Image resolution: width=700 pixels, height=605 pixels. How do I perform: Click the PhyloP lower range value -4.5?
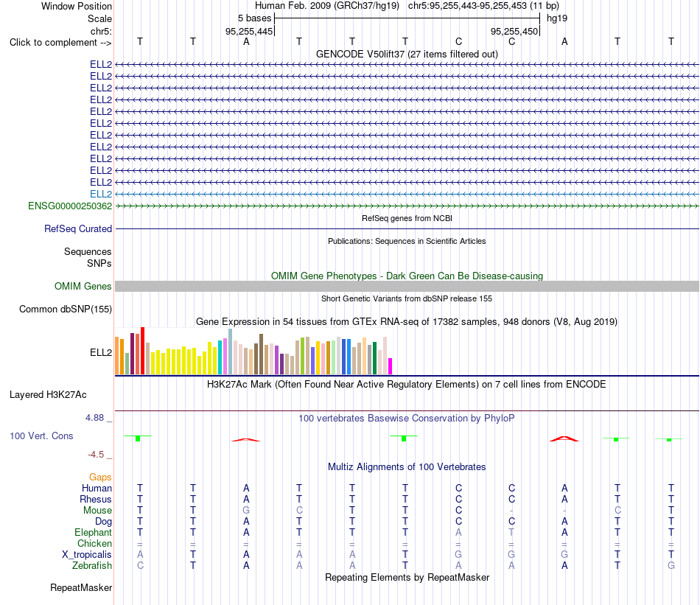tap(96, 455)
